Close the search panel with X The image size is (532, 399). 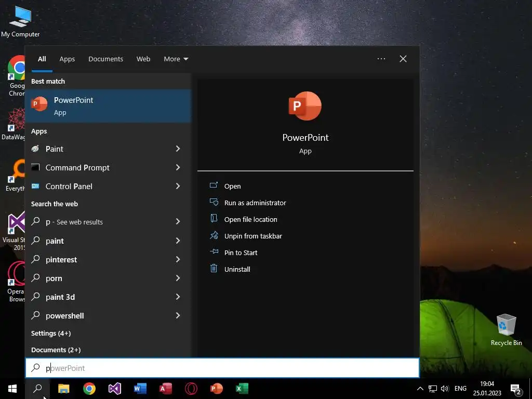point(403,59)
